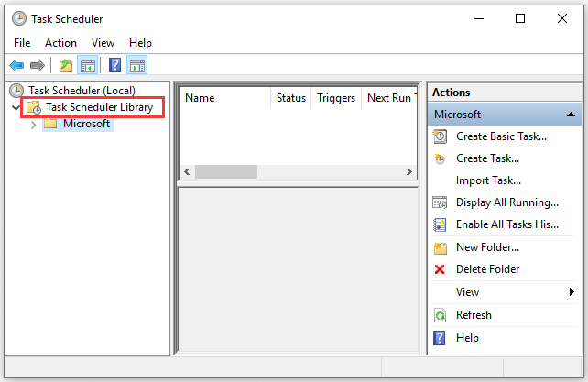Viewport: 588px width, 382px height.
Task: Click Import Task... action
Action: 488,180
